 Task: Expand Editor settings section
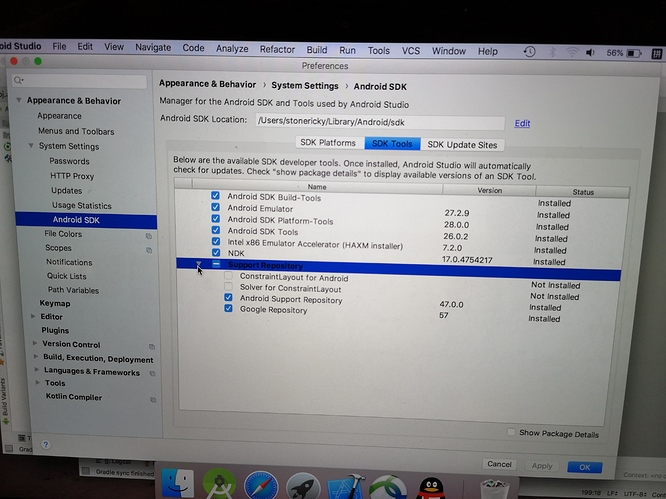(33, 316)
